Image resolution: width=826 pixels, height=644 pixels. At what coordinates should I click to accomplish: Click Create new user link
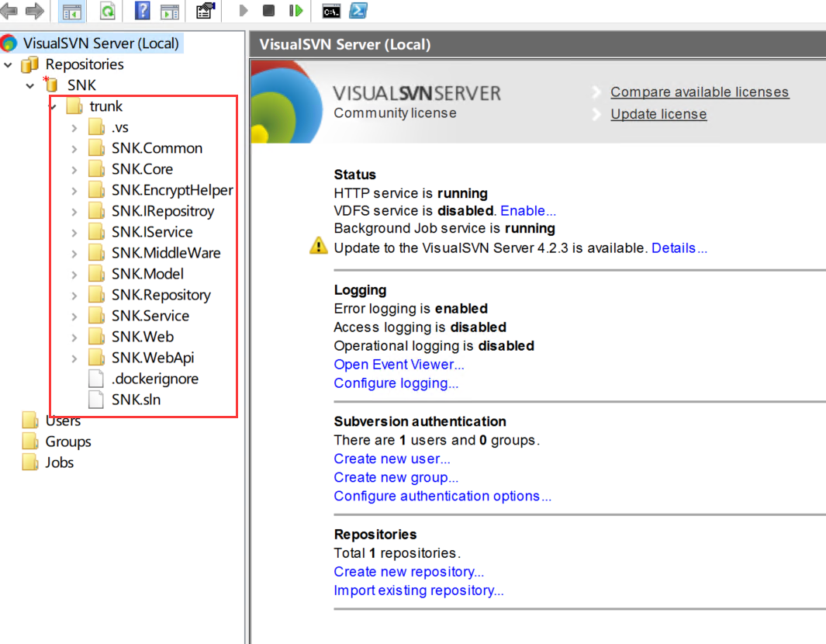[x=392, y=459]
